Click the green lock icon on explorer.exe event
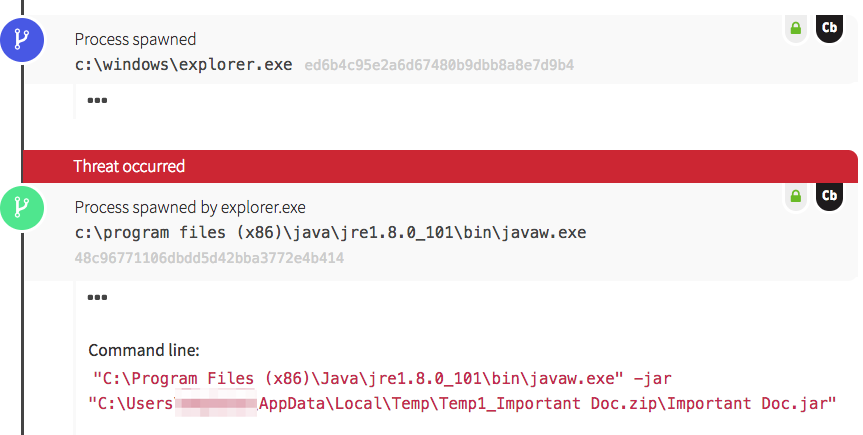This screenshot has height=435, width=863. [x=796, y=29]
